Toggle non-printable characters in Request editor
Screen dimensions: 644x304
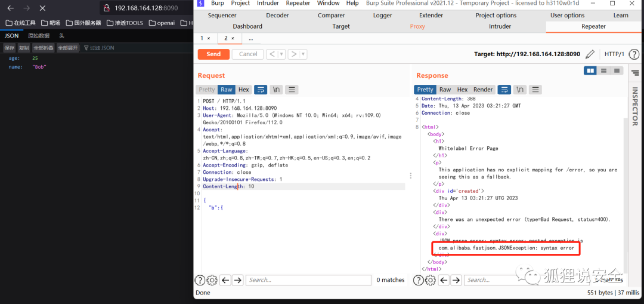click(277, 90)
